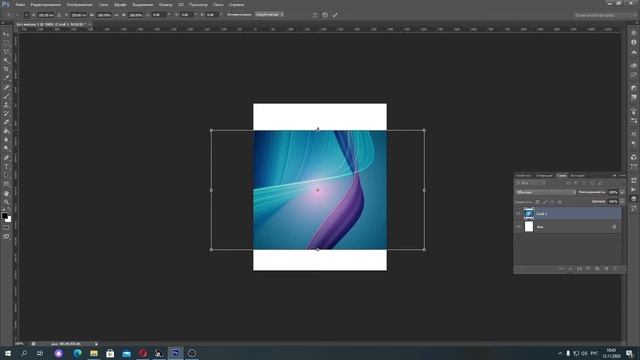Image resolution: width=640 pixels, height=360 pixels.
Task: Click the rotation angle field
Action: [160, 15]
